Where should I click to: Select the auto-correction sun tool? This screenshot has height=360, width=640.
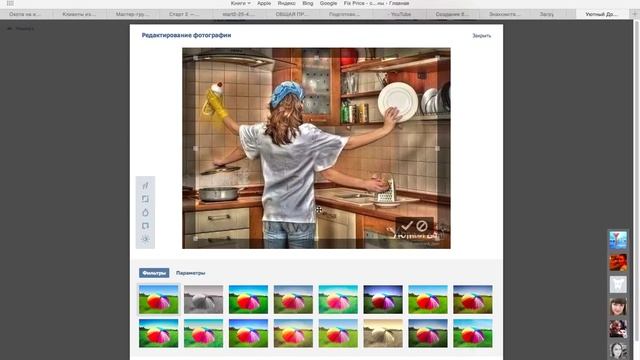(145, 239)
